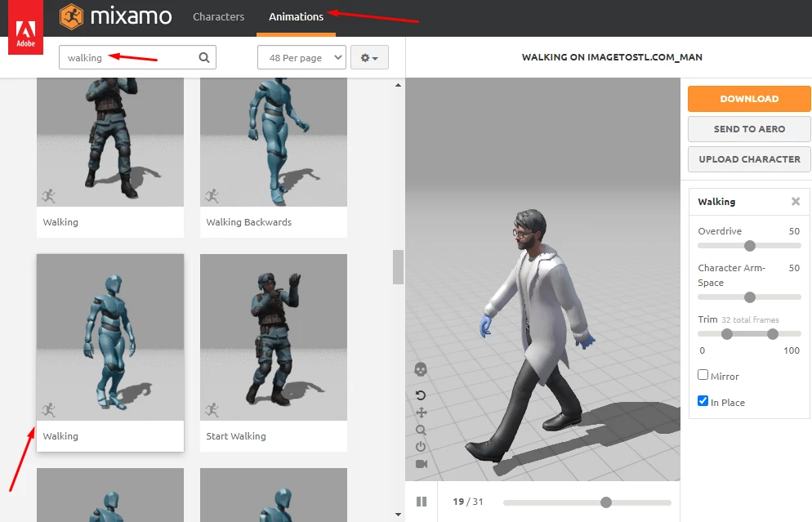Click the "Overdrive" label
Screen dimensions: 812x522
720,231
